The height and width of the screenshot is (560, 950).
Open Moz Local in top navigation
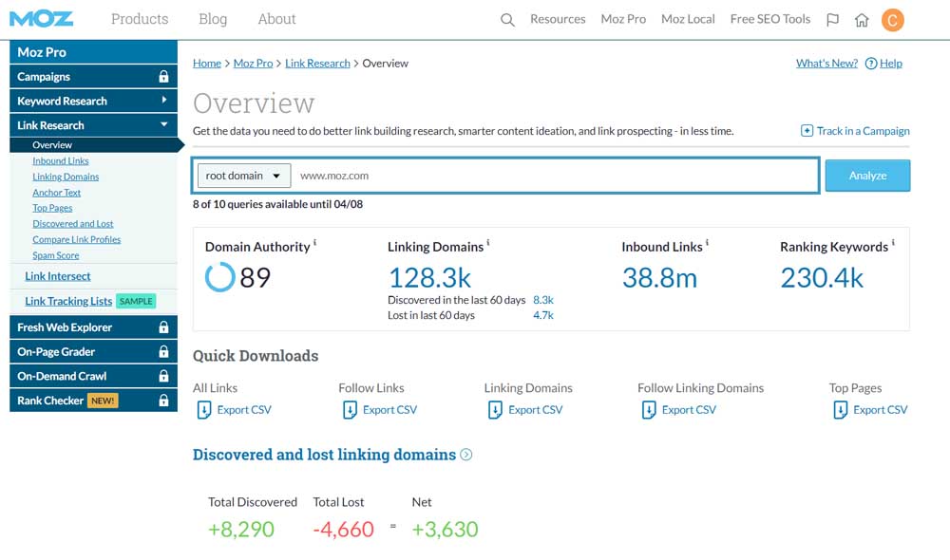tap(688, 19)
